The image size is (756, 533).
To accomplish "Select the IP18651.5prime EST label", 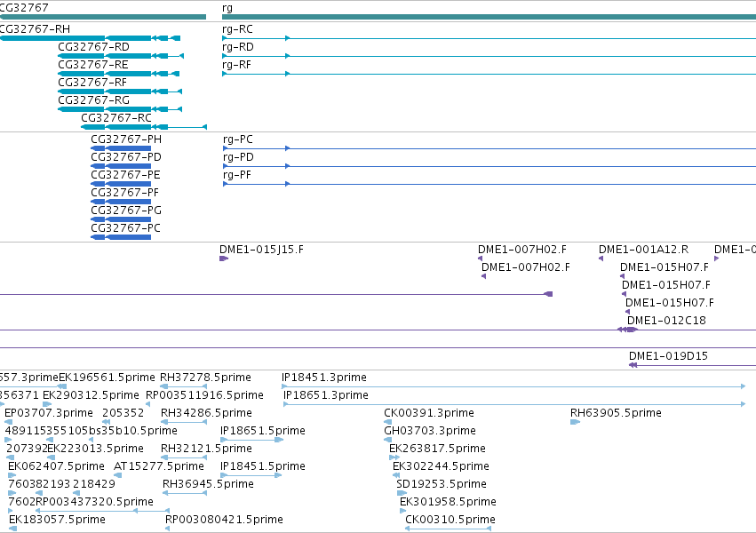I will click(x=263, y=431).
